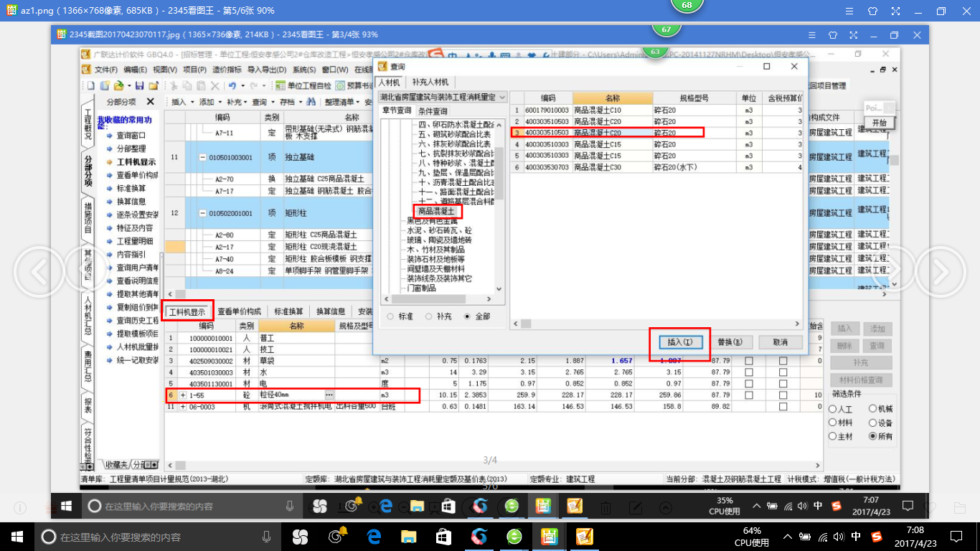Open the 插入 toolbar dropdown arrow
This screenshot has height=551, width=980.
click(x=192, y=102)
